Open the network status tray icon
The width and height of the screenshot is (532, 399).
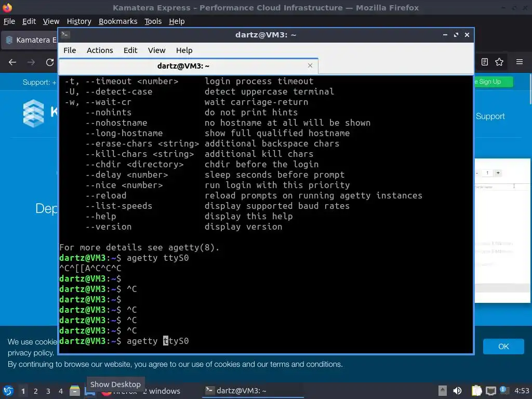coord(491,391)
